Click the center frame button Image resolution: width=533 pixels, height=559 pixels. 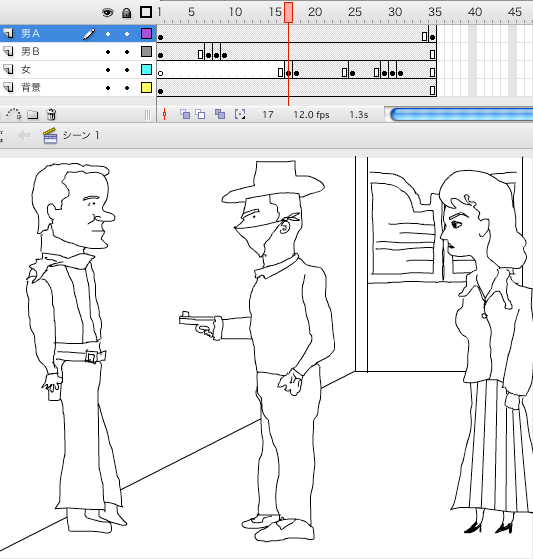[x=164, y=114]
